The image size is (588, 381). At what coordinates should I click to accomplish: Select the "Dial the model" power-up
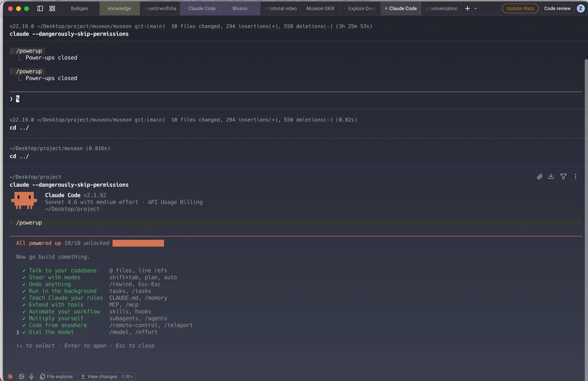point(51,332)
